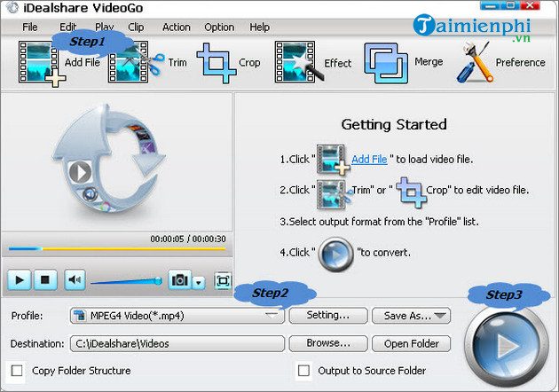Viewport: 559px width, 392px height.
Task: Click the video progress seek bar
Action: pyautogui.click(x=117, y=248)
